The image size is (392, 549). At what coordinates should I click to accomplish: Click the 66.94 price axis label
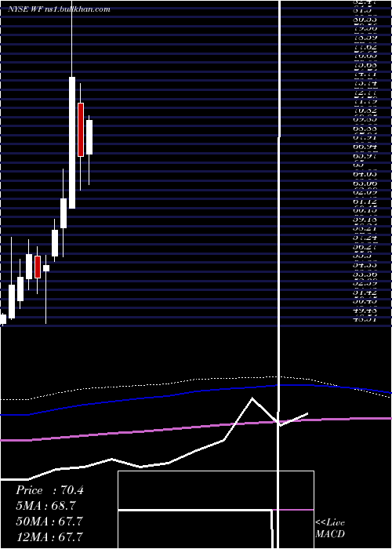(x=365, y=147)
